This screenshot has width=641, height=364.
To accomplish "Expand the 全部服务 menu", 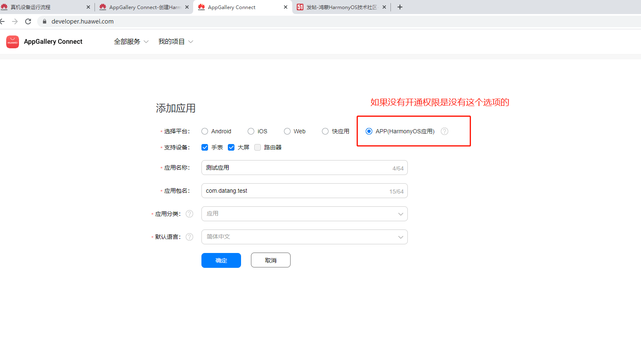I will pyautogui.click(x=131, y=42).
